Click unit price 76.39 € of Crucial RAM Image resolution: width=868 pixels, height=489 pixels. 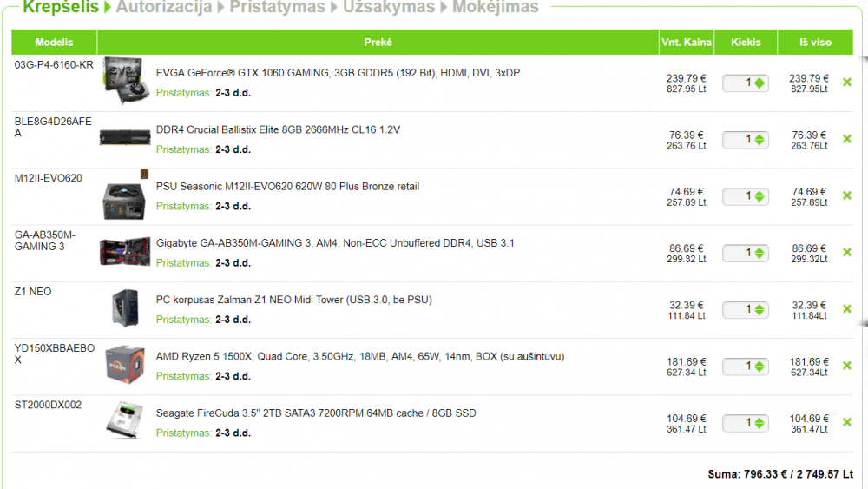(687, 135)
